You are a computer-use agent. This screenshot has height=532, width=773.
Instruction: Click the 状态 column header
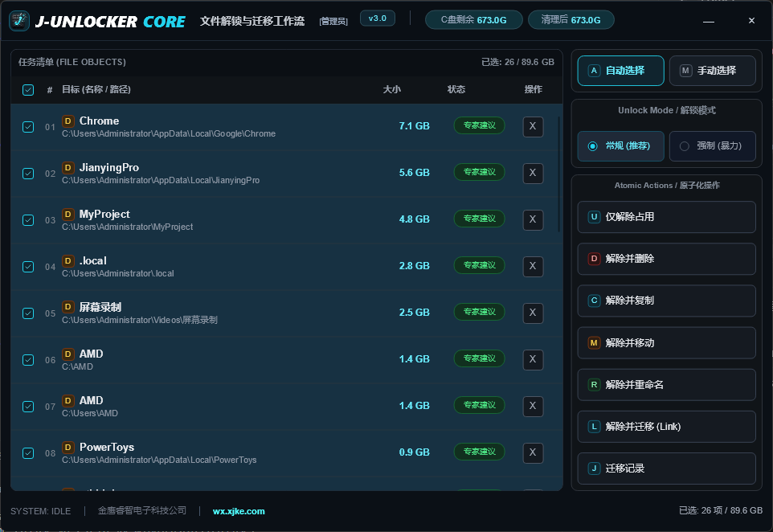click(x=456, y=89)
